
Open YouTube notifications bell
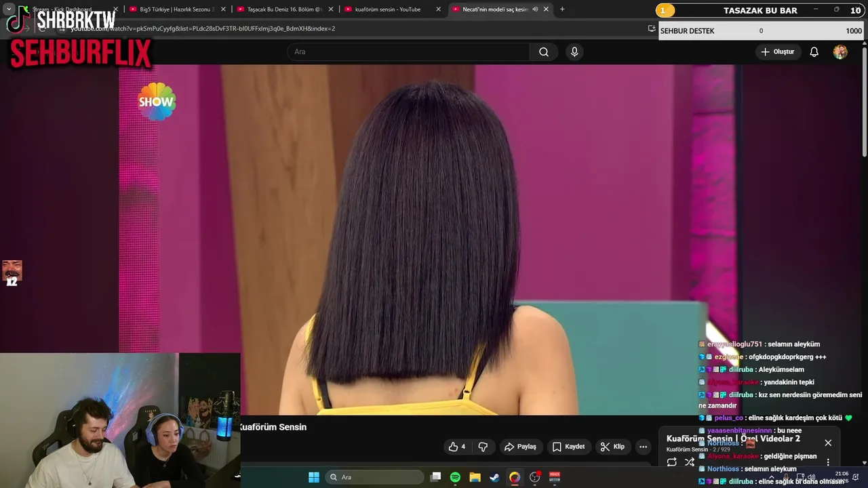pyautogui.click(x=814, y=52)
